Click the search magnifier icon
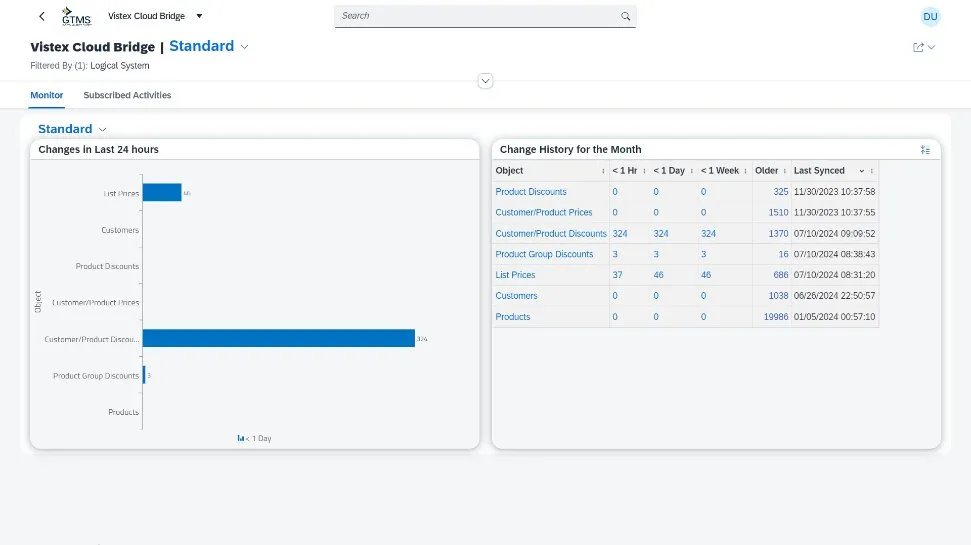Image resolution: width=971 pixels, height=545 pixels. point(625,16)
